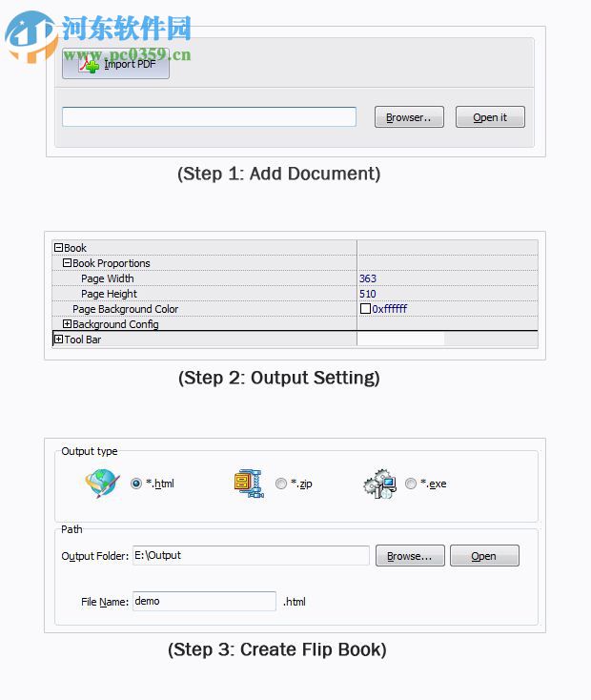
Task: Click the Import PDF button
Action: tap(115, 63)
